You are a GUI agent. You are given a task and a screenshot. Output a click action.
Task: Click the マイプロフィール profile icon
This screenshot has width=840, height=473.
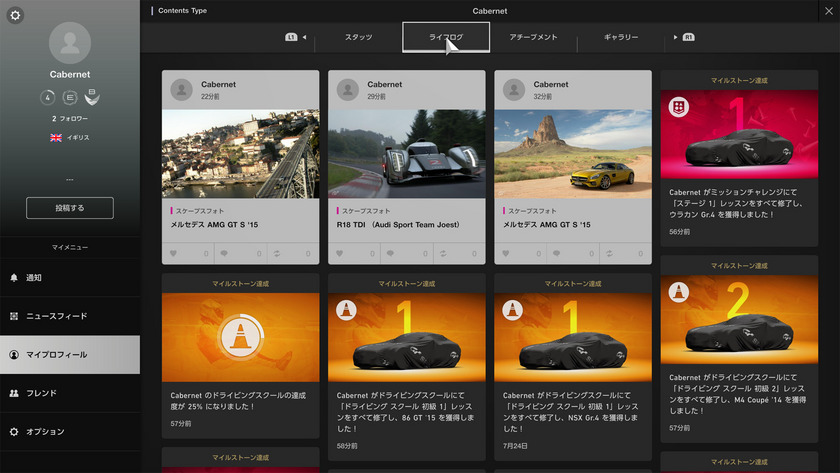(14, 355)
